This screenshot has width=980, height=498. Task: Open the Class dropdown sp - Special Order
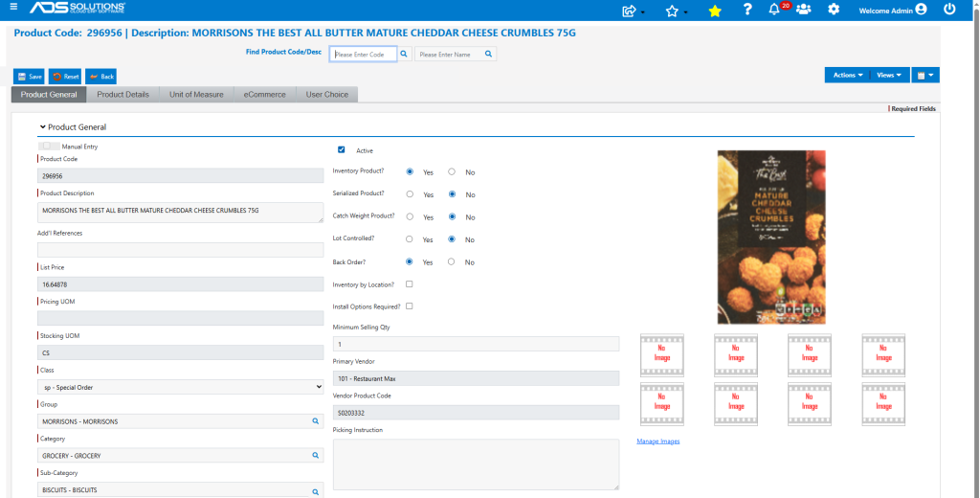tap(181, 387)
